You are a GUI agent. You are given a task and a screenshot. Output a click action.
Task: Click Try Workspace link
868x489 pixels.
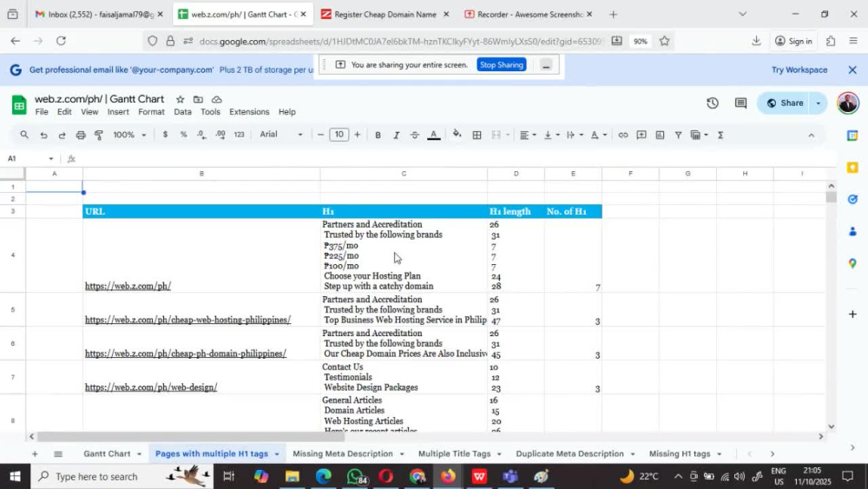[799, 69]
